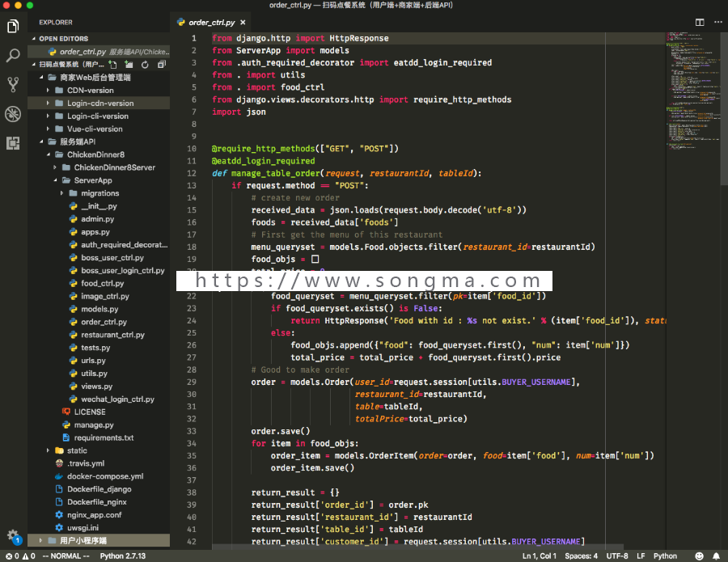Open notifications bell in status bar

pos(716,556)
